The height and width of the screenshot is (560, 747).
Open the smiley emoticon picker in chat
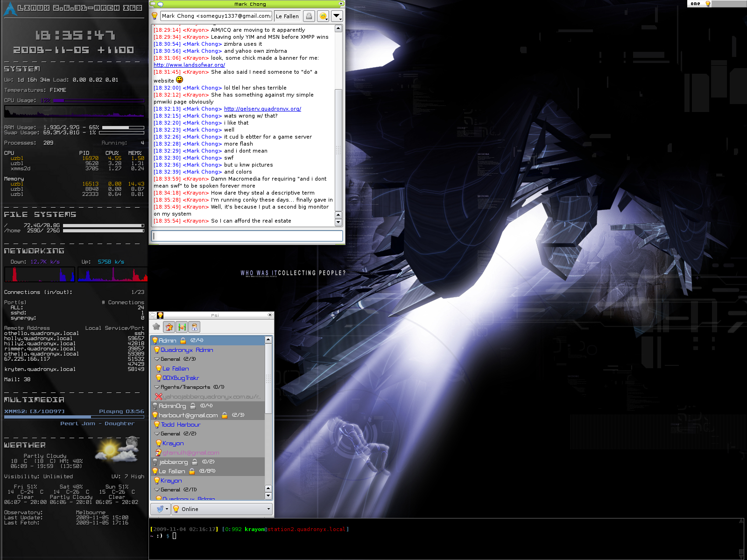point(323,16)
